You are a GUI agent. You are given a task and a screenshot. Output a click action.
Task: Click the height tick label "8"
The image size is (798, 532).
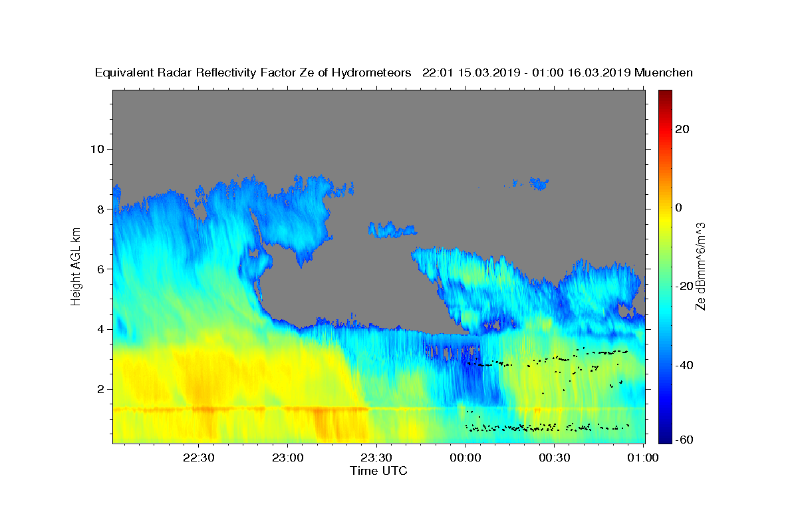click(102, 209)
